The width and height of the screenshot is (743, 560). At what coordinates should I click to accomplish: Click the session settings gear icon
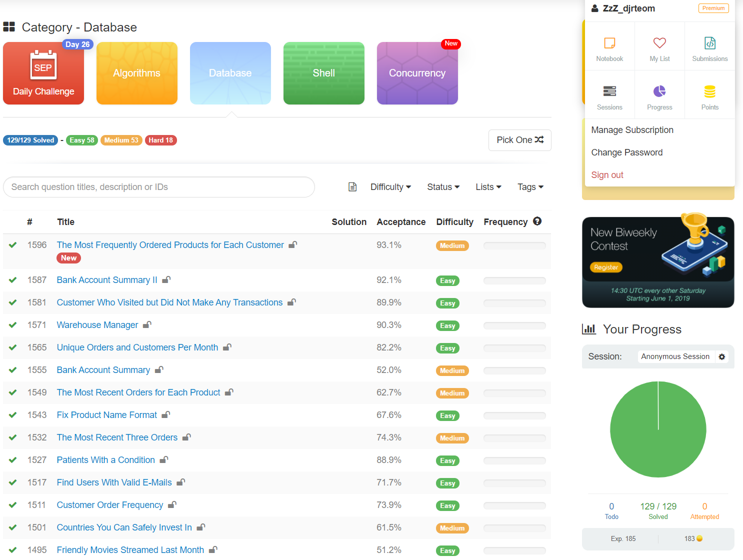tap(722, 356)
